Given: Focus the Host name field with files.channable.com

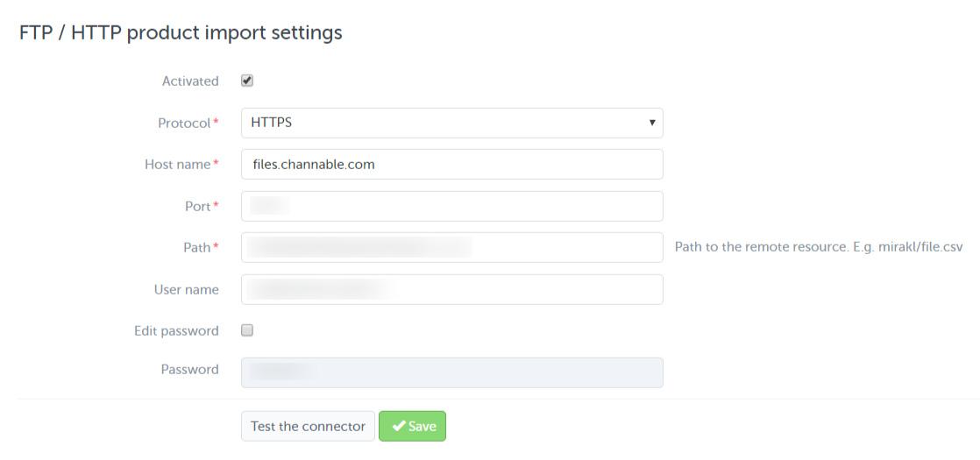Looking at the screenshot, I should click(x=451, y=164).
